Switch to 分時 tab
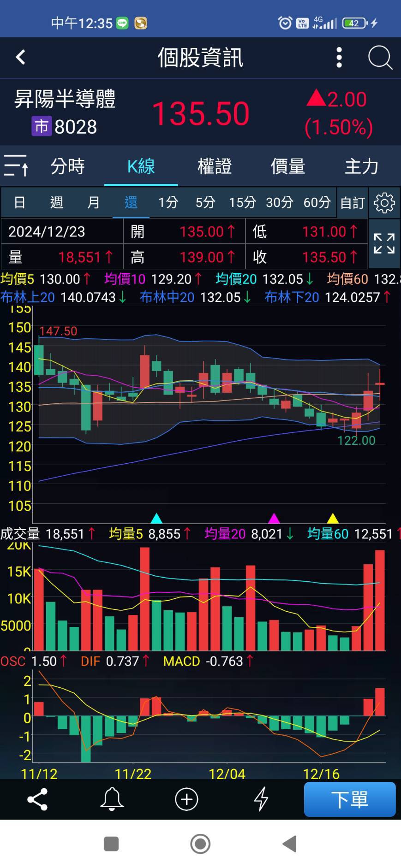The width and height of the screenshot is (401, 868). [x=67, y=166]
